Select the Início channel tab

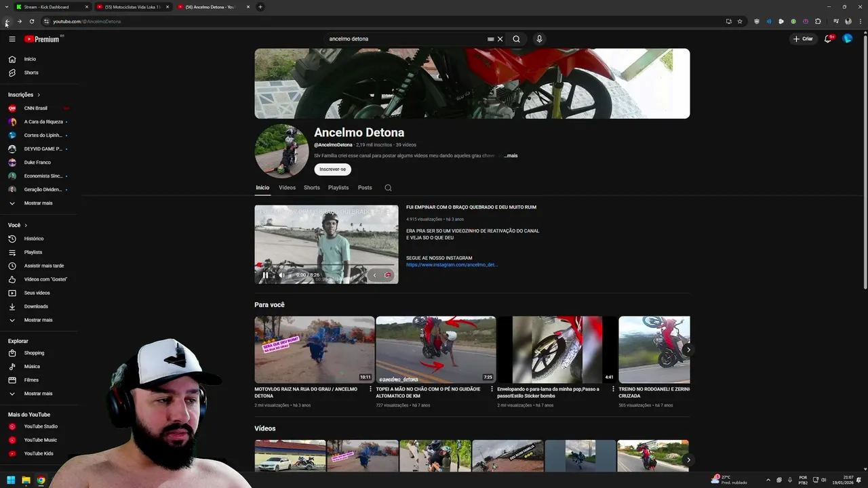262,188
